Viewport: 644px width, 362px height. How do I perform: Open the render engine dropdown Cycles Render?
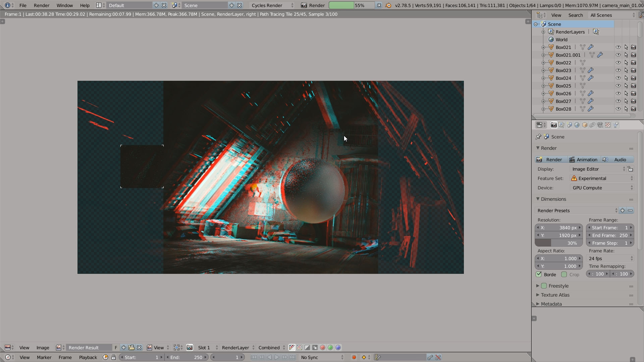point(272,5)
